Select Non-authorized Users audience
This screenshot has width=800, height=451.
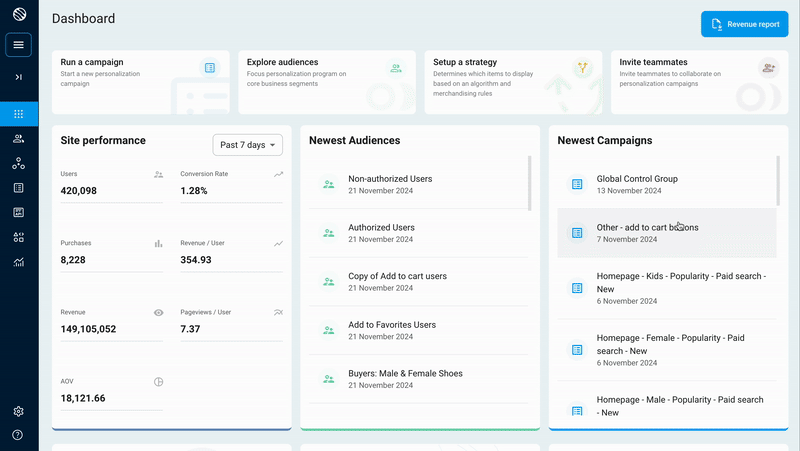pyautogui.click(x=390, y=184)
